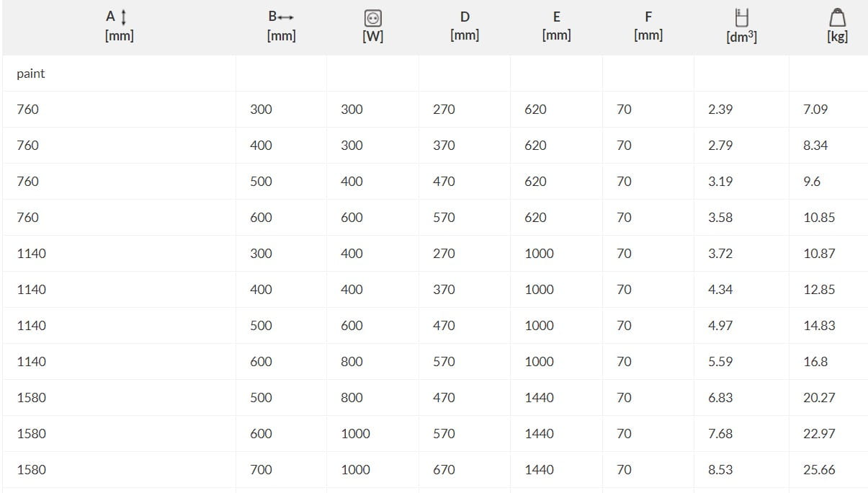Click the horizontal width arrow icon beside B
Viewport: 868px width, 493px height.
click(287, 17)
